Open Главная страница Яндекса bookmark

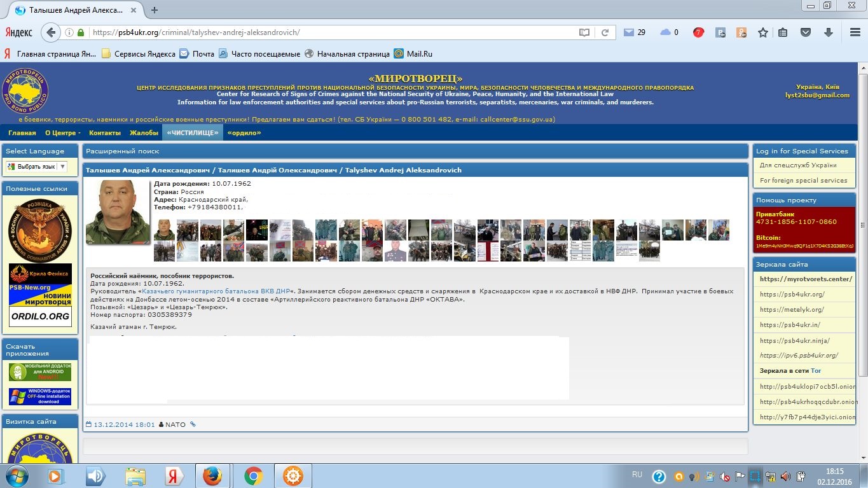coord(51,54)
